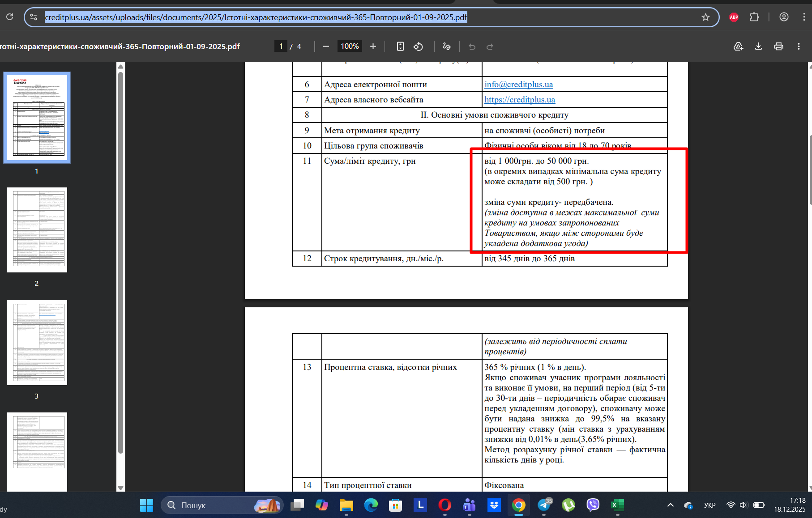
Task: Open Opera browser from the taskbar
Action: coord(444,505)
